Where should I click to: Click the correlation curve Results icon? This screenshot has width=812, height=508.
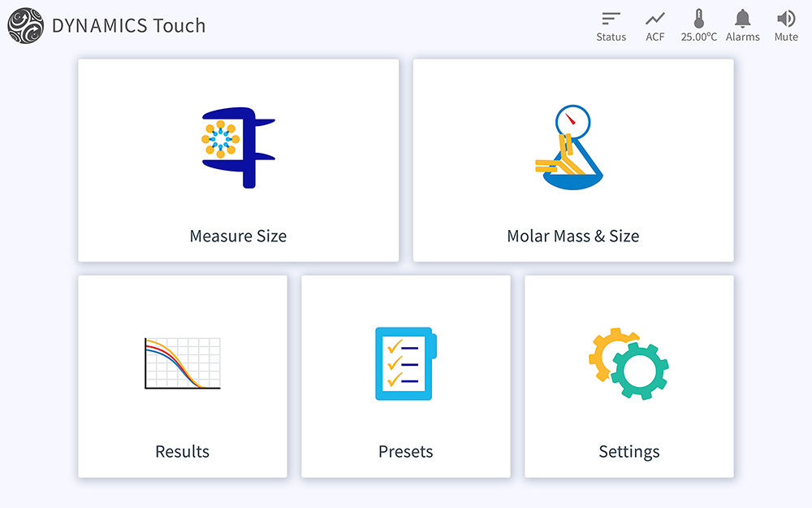(x=183, y=363)
